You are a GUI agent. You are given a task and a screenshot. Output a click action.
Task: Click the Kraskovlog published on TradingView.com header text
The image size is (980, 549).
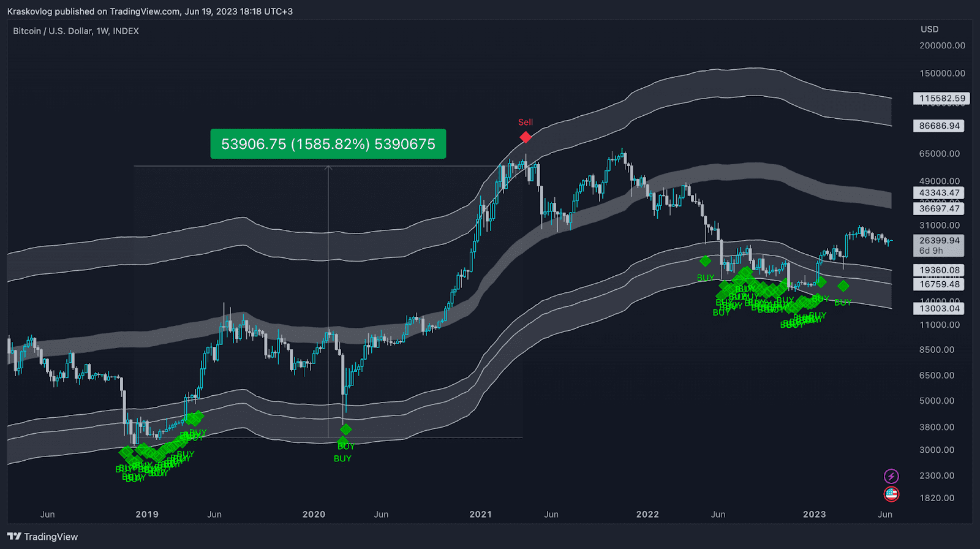point(150,11)
